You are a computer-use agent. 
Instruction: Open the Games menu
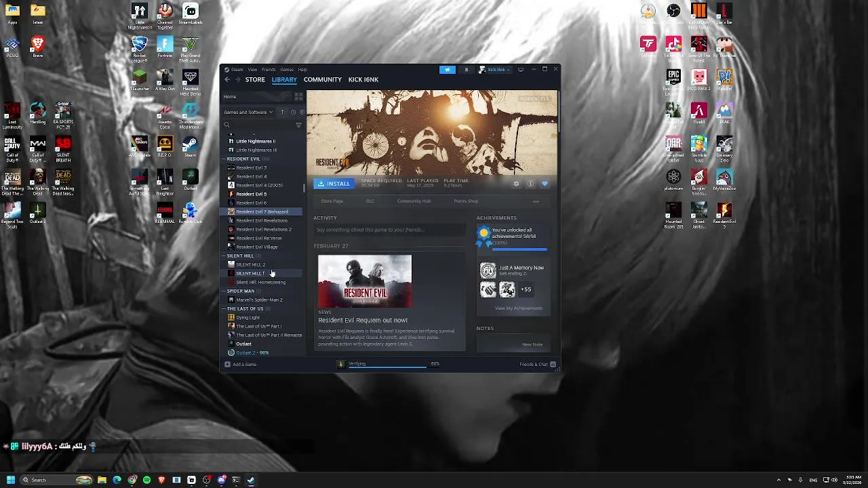(x=287, y=69)
